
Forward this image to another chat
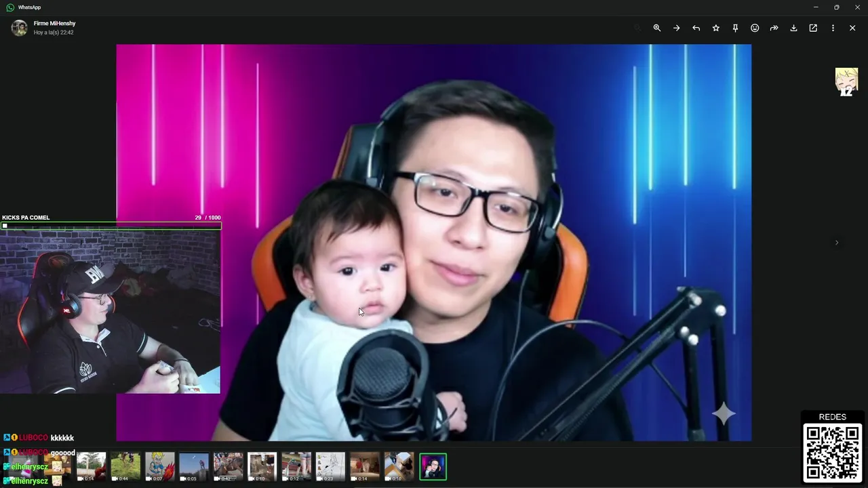tap(774, 28)
